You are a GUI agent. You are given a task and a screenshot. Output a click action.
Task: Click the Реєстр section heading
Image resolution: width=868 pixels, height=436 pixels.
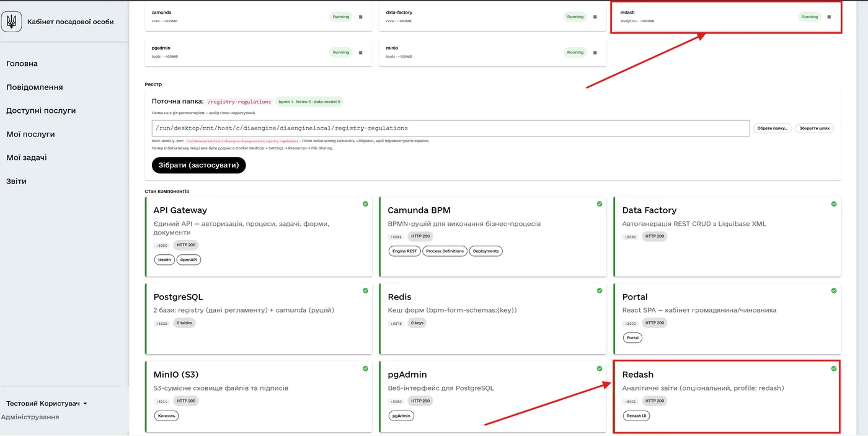tap(153, 84)
